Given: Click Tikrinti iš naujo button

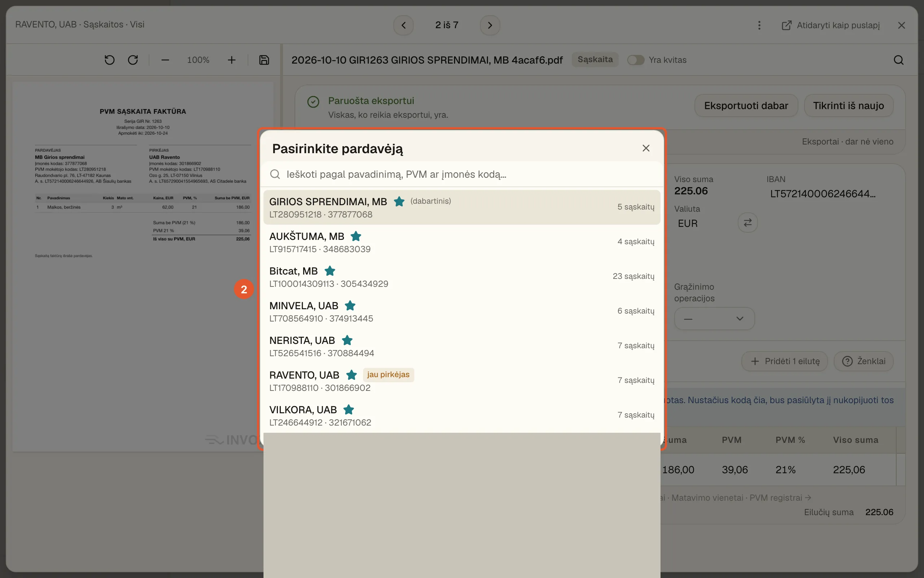Looking at the screenshot, I should [849, 105].
